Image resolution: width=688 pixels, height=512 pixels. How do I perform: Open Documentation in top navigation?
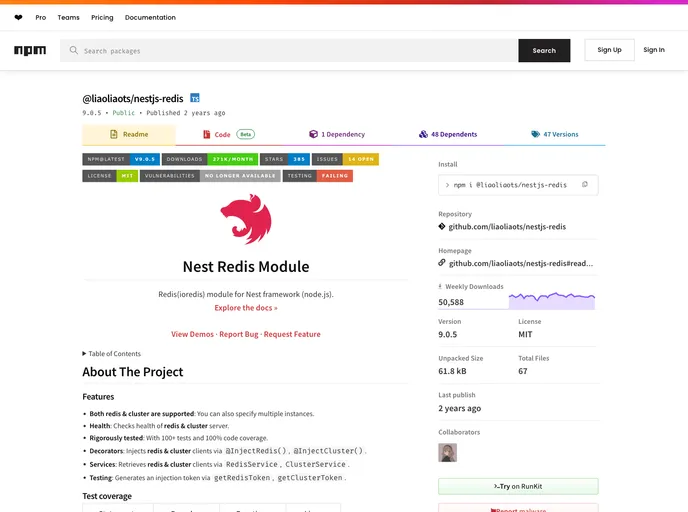(150, 18)
